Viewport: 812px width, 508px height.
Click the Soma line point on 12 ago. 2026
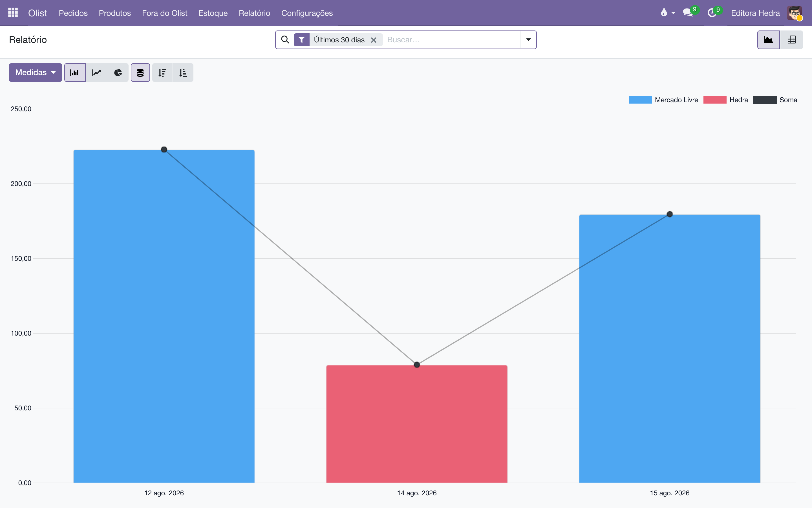coord(164,150)
